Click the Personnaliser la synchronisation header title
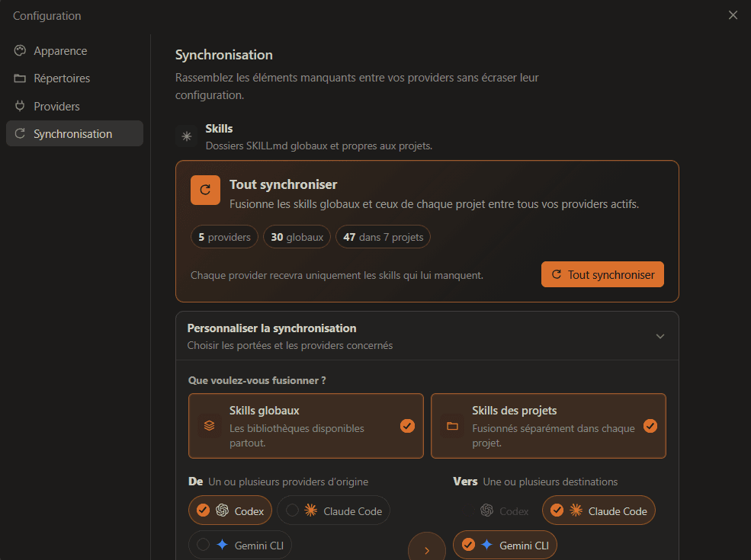This screenshot has height=560, width=751. click(x=271, y=328)
